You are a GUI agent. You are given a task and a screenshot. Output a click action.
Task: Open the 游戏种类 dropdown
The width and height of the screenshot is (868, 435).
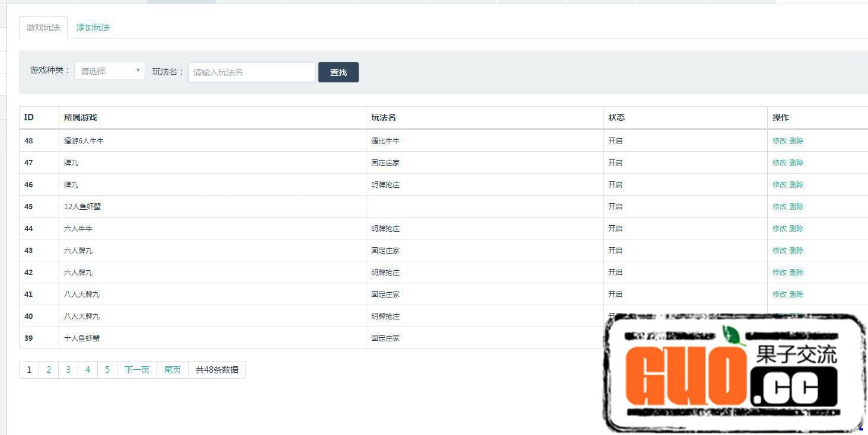pyautogui.click(x=110, y=71)
